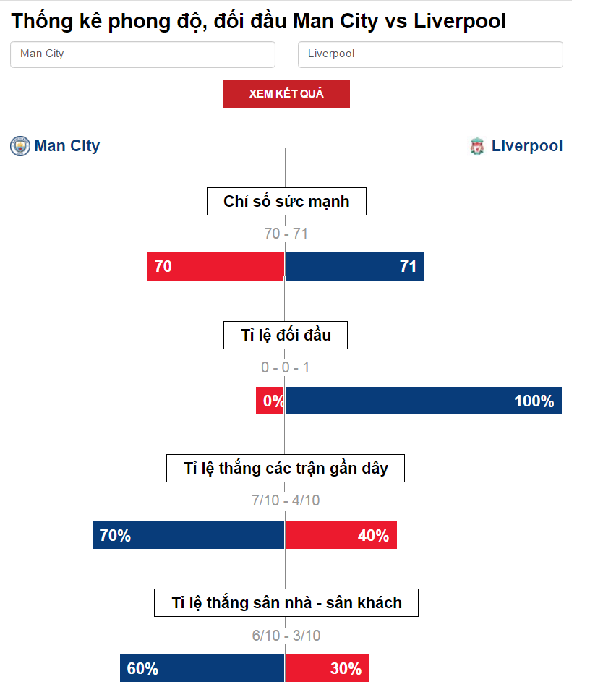Viewport: 603px width, 700px height.
Task: Click the Liverpool club crest icon
Action: [x=477, y=146]
